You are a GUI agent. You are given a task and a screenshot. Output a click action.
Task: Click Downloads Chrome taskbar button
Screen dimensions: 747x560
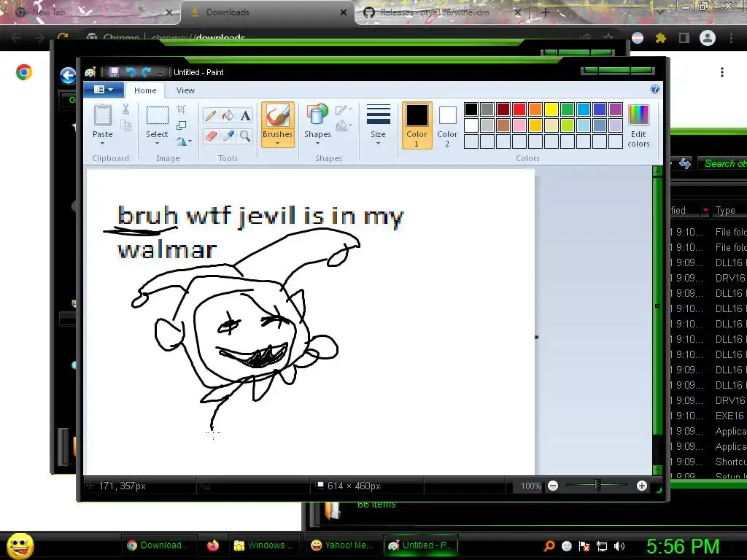(158, 545)
